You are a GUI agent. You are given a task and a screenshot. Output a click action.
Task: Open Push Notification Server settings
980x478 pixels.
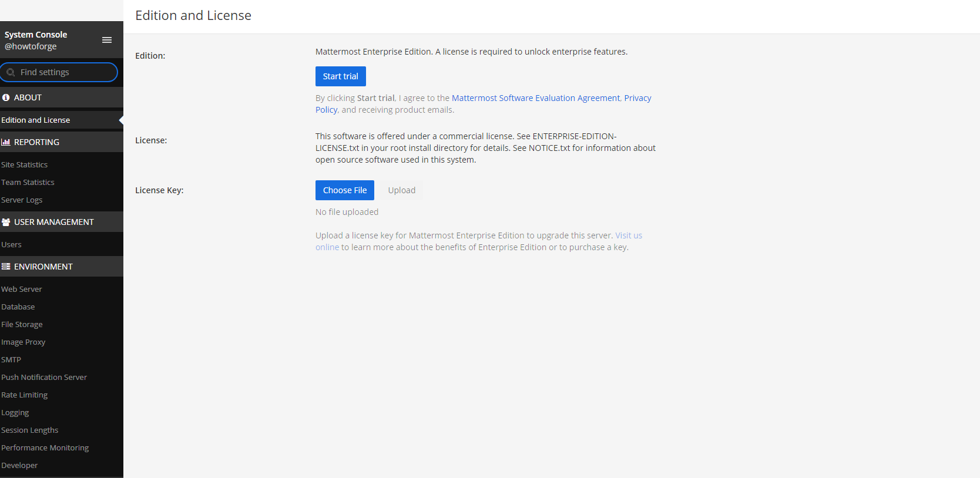(44, 378)
